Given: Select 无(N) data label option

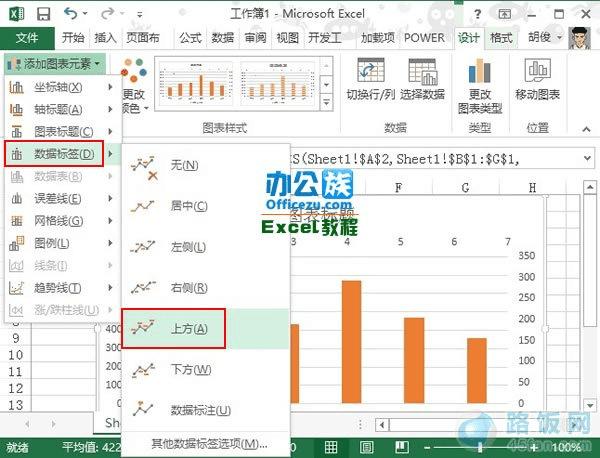Looking at the screenshot, I should point(205,165).
